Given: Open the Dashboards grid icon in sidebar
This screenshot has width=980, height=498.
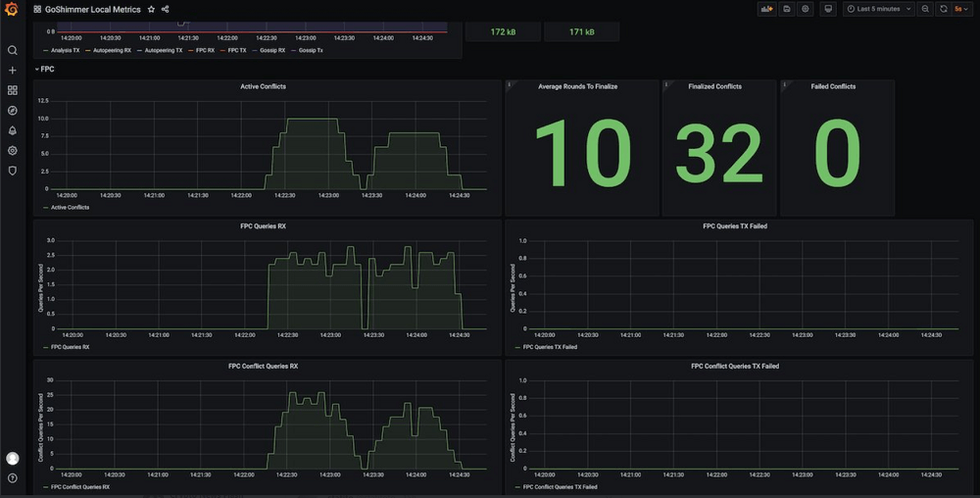Looking at the screenshot, I should click(12, 90).
